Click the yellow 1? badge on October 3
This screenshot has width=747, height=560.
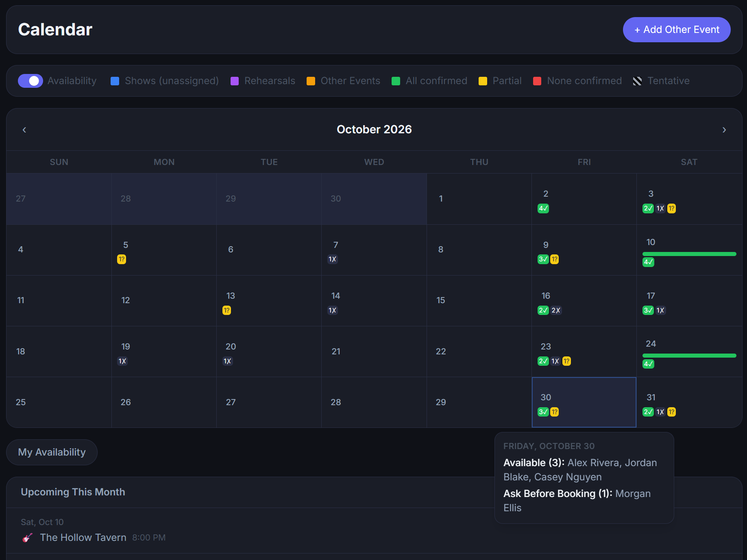pos(671,208)
